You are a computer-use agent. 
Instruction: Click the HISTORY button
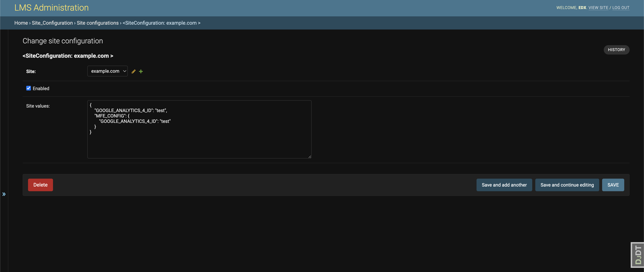coord(616,49)
